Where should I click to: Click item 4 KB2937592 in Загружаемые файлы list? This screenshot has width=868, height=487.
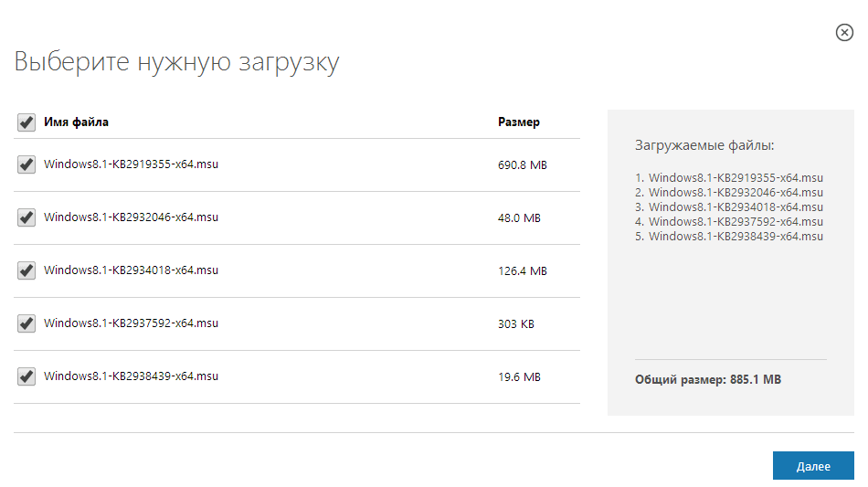(729, 222)
